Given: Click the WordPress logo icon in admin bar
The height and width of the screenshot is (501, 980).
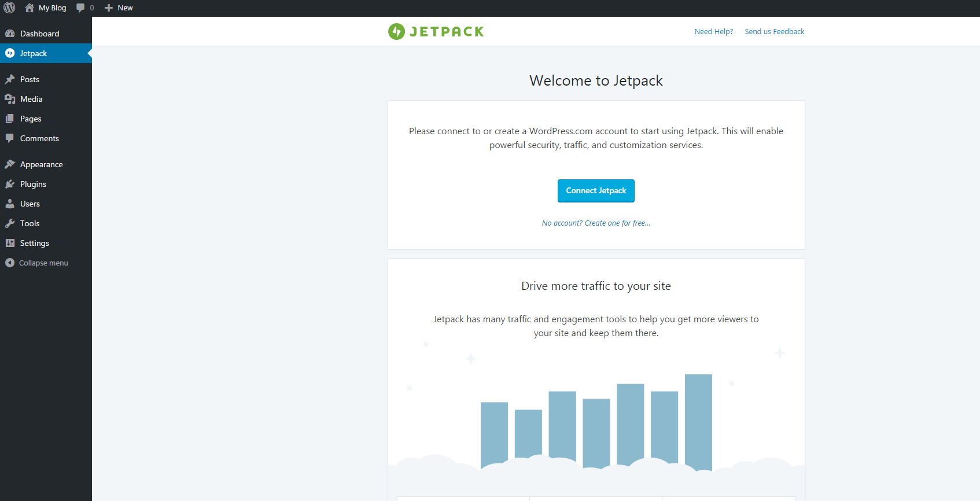Looking at the screenshot, I should 9,8.
